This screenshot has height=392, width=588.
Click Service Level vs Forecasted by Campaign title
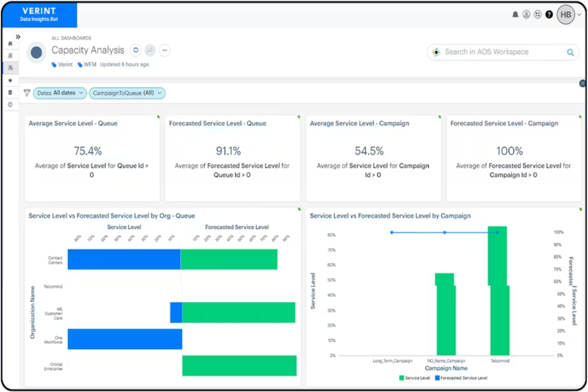tap(390, 216)
